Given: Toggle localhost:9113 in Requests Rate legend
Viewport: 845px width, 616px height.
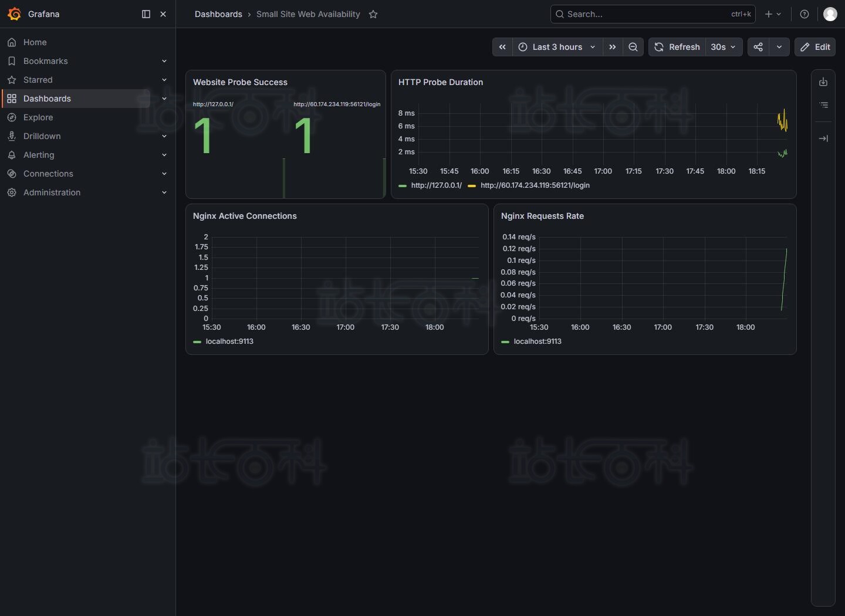Looking at the screenshot, I should pos(538,341).
